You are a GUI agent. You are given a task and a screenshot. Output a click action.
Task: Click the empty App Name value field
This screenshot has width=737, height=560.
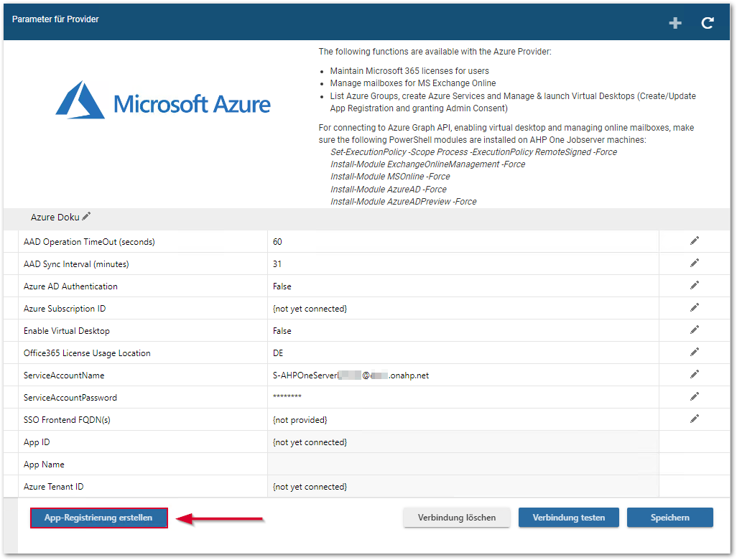click(463, 465)
